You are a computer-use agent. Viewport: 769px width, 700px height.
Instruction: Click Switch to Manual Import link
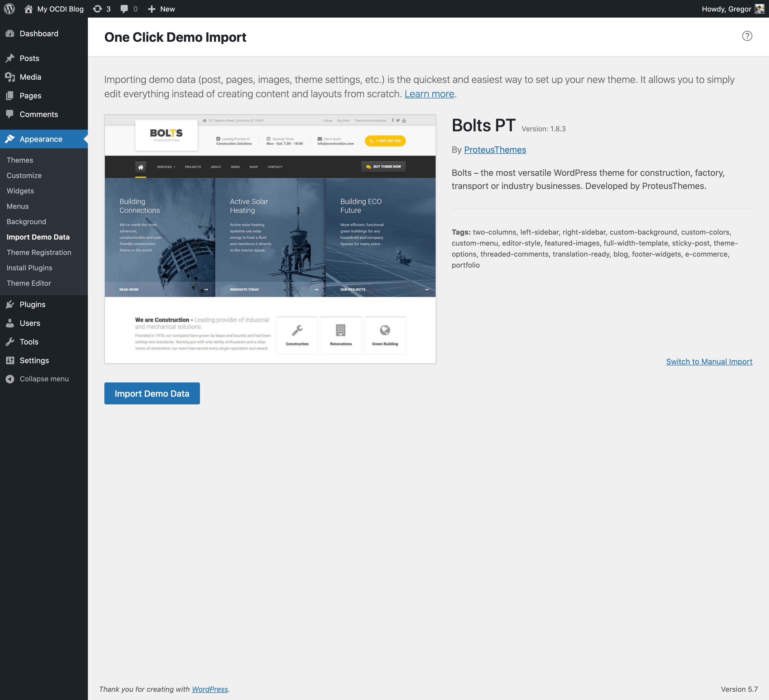(x=709, y=362)
